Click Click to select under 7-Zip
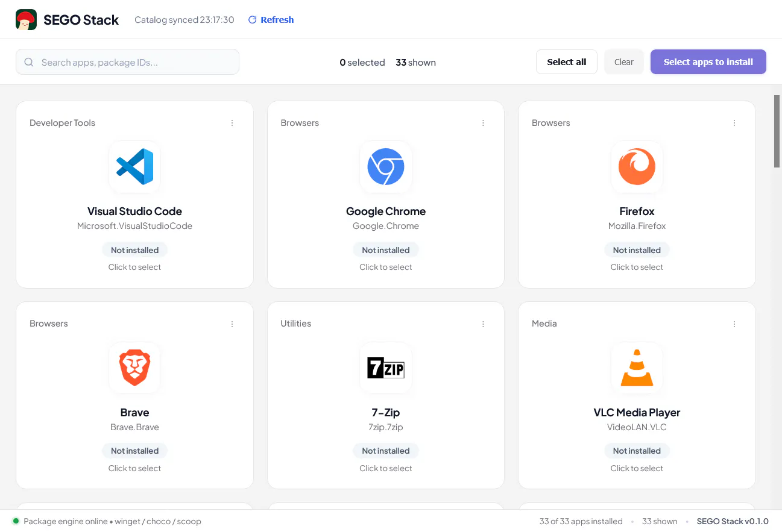The width and height of the screenshot is (782, 532). (x=386, y=468)
